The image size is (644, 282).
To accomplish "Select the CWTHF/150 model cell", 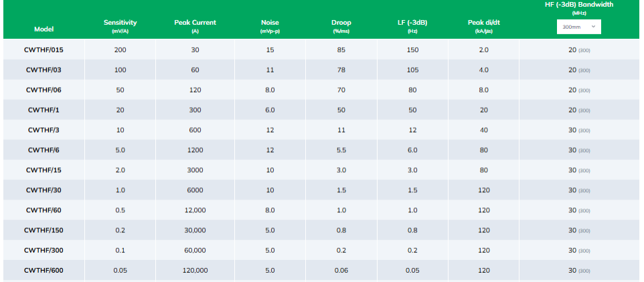I will click(44, 230).
